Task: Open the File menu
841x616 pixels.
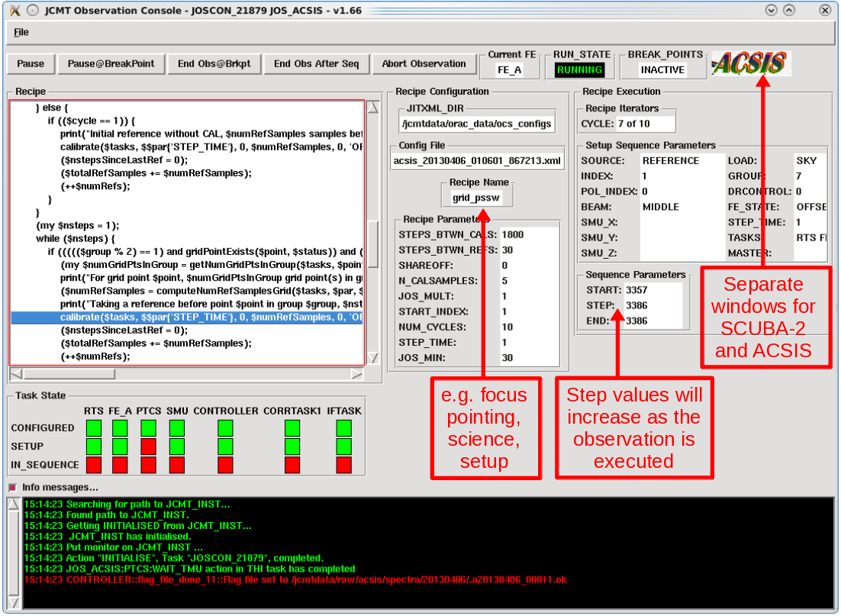Action: 21,33
